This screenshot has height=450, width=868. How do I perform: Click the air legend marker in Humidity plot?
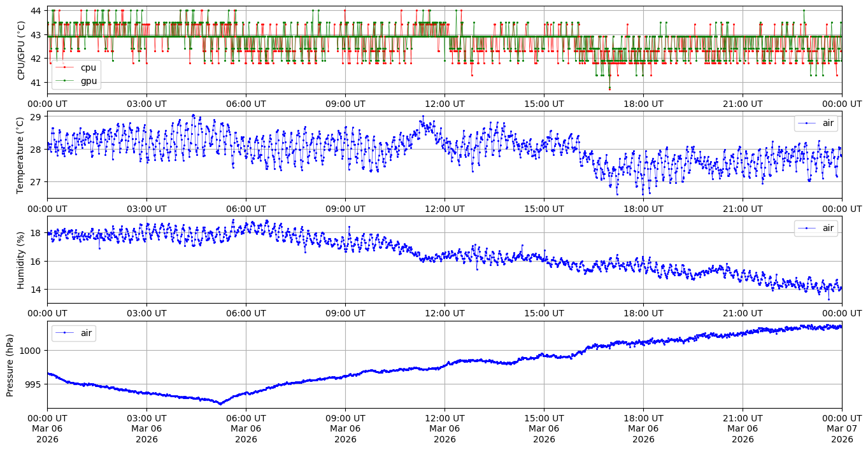coord(806,228)
